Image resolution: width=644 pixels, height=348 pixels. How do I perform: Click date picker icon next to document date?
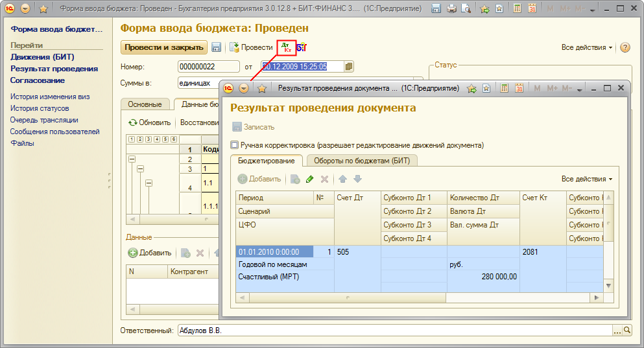tap(349, 67)
